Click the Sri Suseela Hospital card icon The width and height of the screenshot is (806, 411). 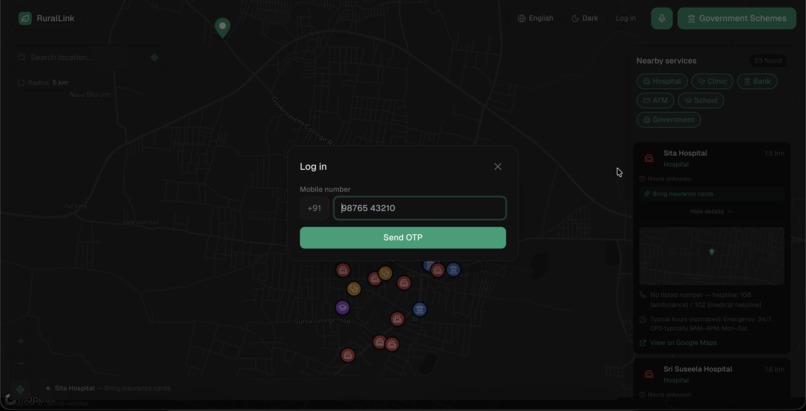649,374
